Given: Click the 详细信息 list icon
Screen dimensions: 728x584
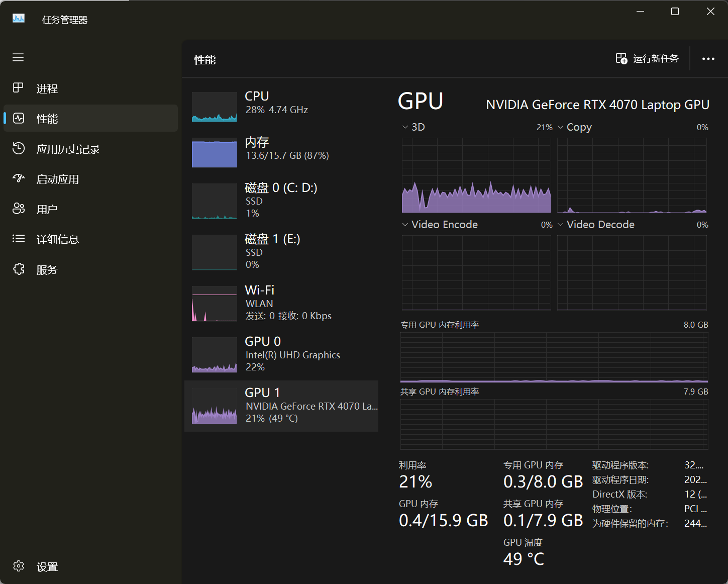Looking at the screenshot, I should pyautogui.click(x=19, y=239).
